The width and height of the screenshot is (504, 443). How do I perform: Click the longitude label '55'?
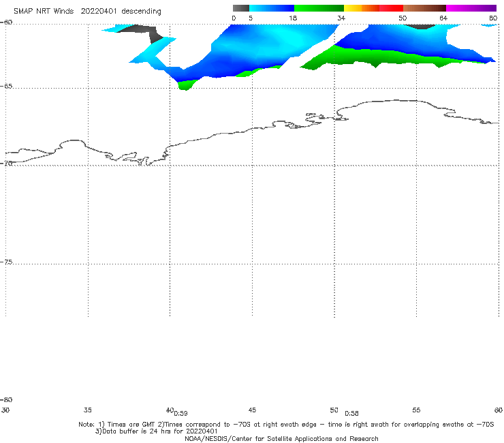416,410
